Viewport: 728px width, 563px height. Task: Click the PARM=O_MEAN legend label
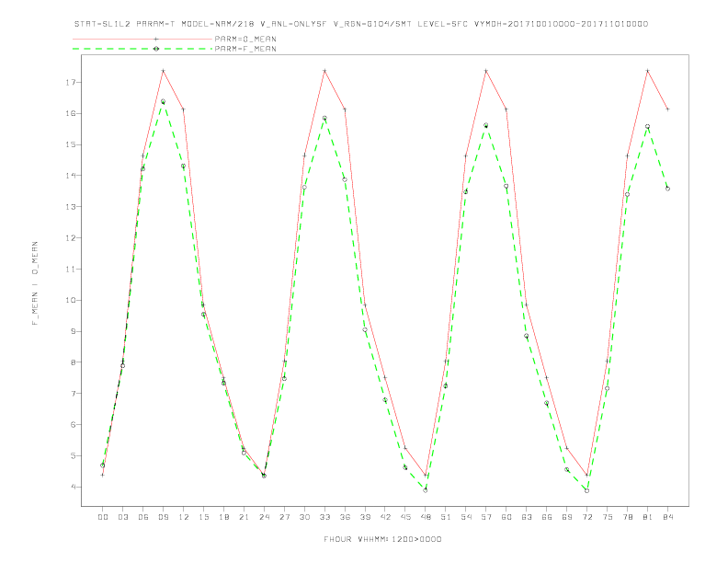point(245,39)
